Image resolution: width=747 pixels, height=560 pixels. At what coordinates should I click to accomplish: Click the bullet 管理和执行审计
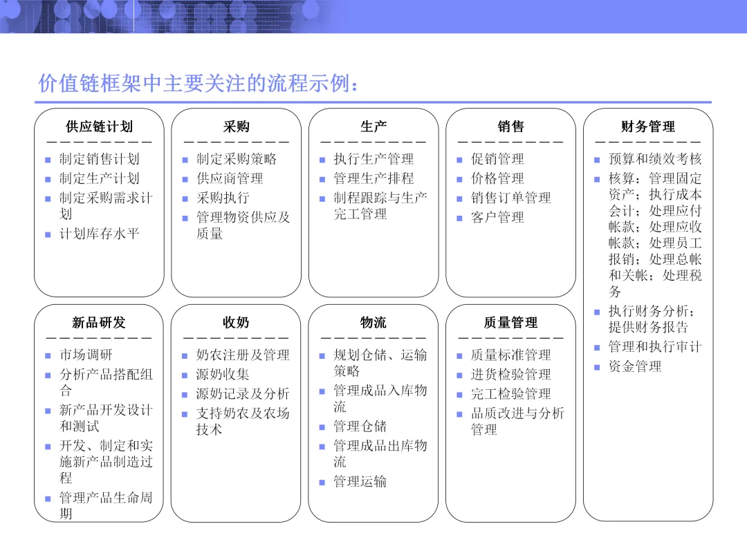655,346
